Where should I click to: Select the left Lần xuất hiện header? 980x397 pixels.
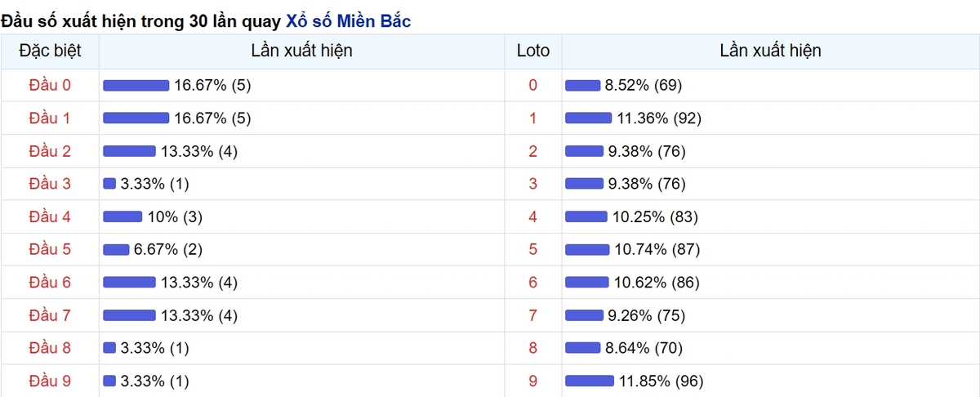pos(302,51)
